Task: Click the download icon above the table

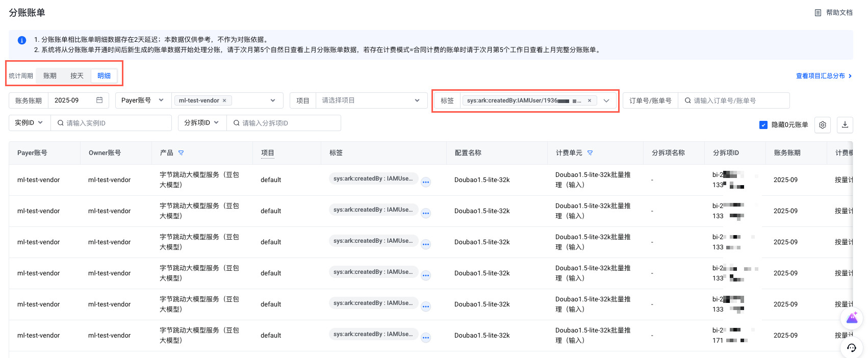Action: [845, 124]
